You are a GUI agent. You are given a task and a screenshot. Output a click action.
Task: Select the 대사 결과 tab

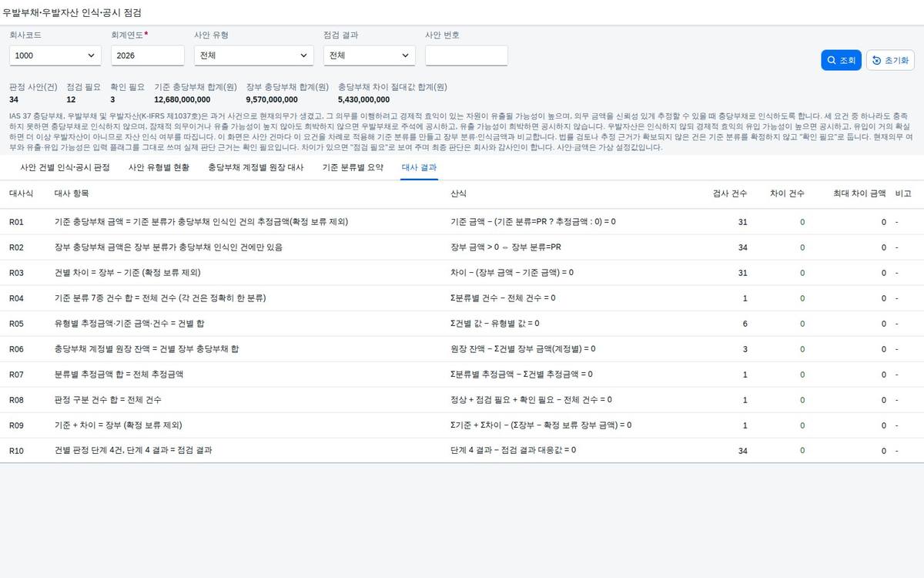420,167
